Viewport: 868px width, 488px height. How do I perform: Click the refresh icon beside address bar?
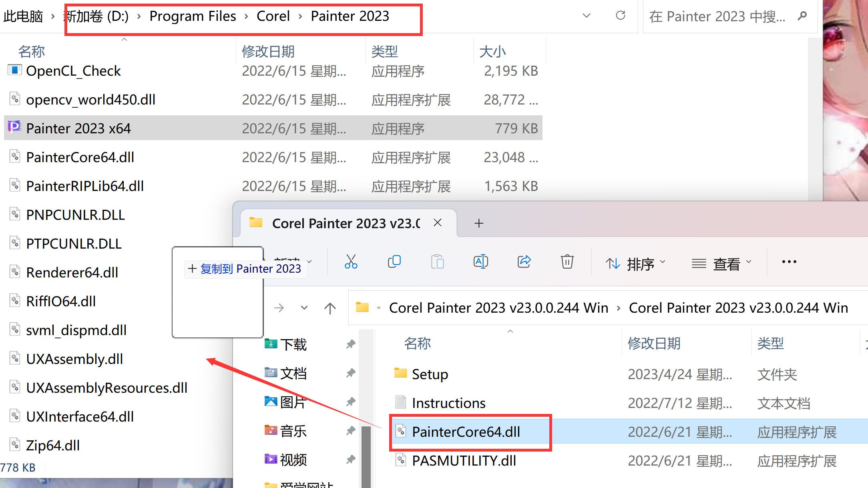tap(620, 16)
